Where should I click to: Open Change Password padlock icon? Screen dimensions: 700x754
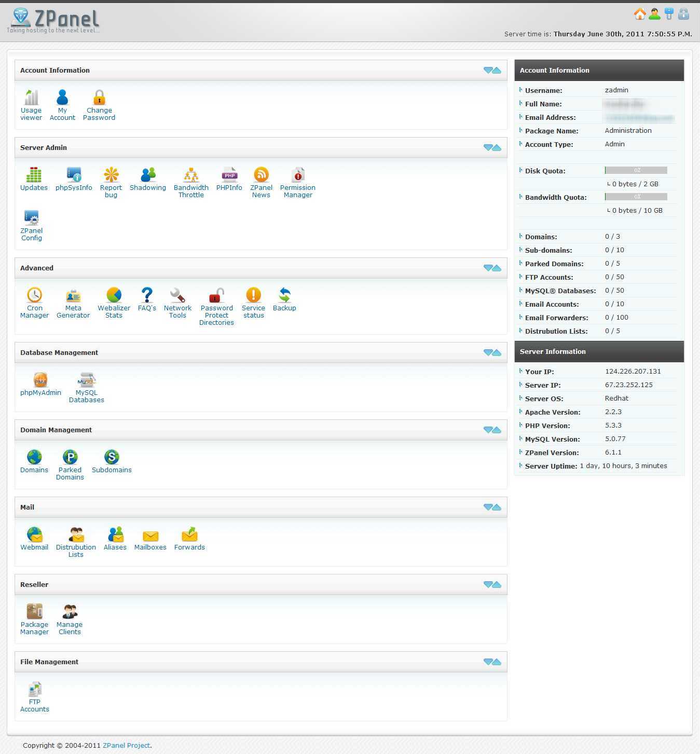click(99, 98)
